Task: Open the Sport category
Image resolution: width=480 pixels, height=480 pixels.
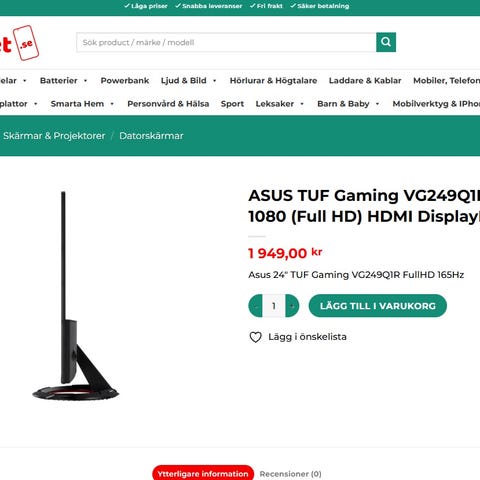Action: click(232, 104)
